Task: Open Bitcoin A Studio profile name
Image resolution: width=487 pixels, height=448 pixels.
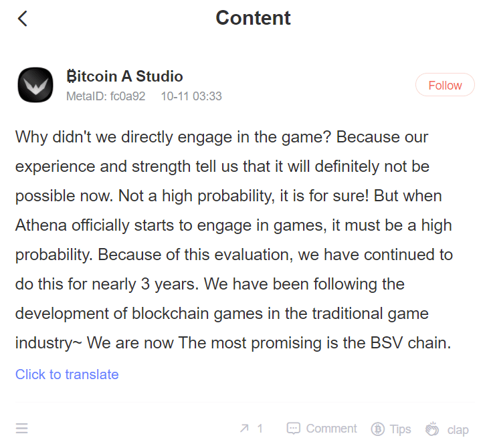Action: (x=124, y=76)
